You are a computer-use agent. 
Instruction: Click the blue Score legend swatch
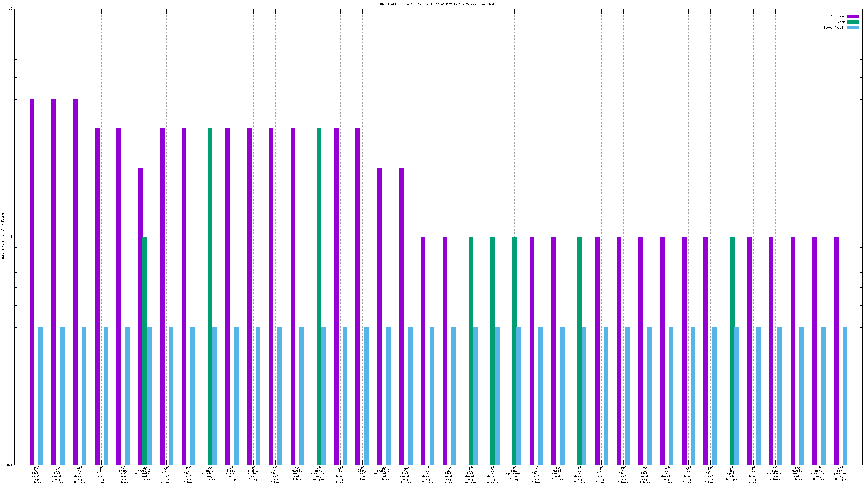tap(853, 27)
